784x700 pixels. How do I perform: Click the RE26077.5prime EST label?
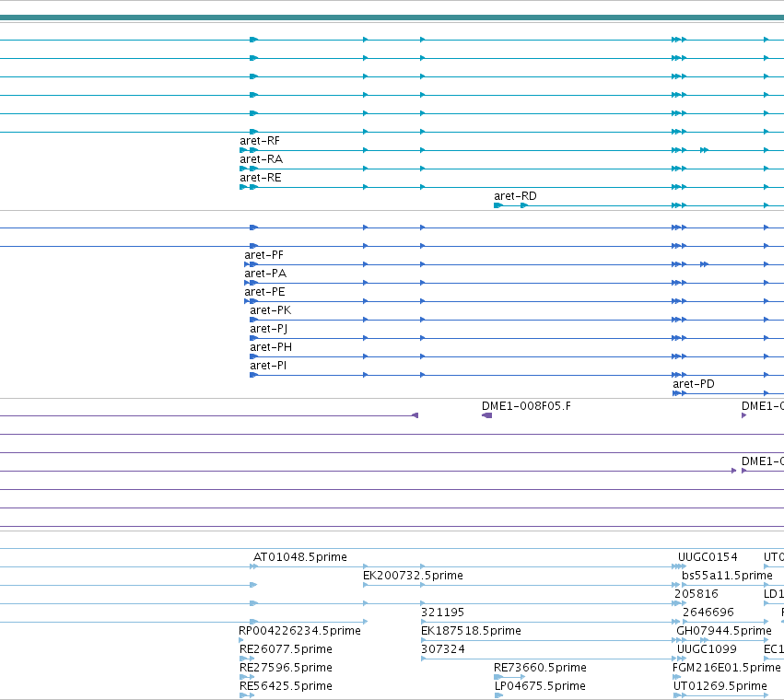click(x=286, y=649)
